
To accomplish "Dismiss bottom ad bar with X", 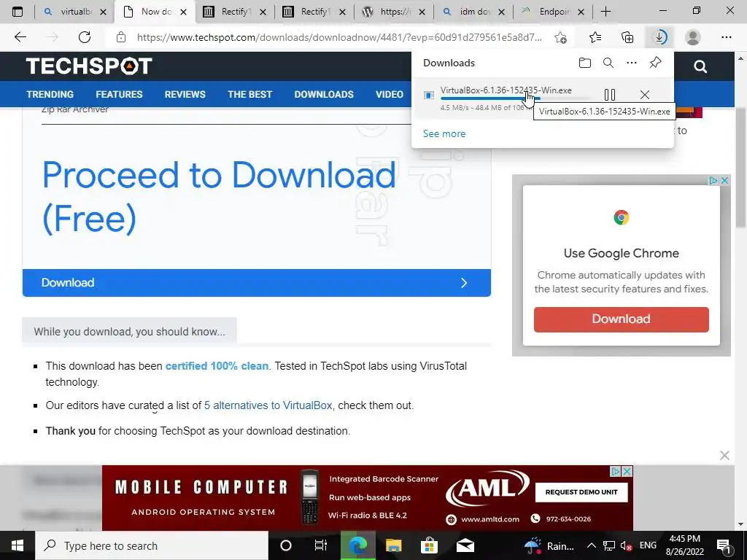I will (724, 456).
